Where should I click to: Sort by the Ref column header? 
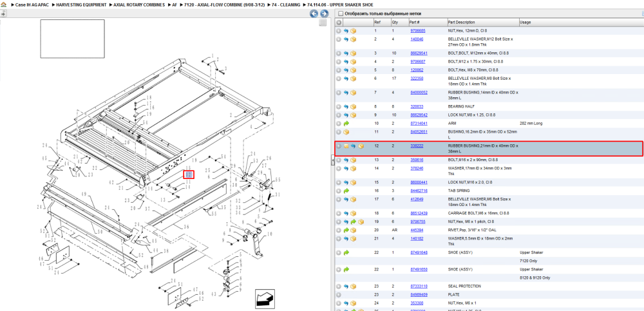click(x=381, y=23)
